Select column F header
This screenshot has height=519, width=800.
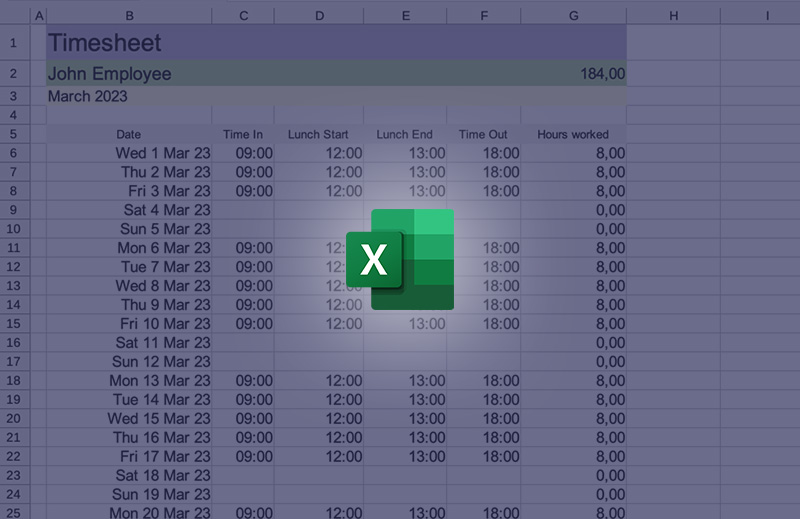(x=484, y=16)
